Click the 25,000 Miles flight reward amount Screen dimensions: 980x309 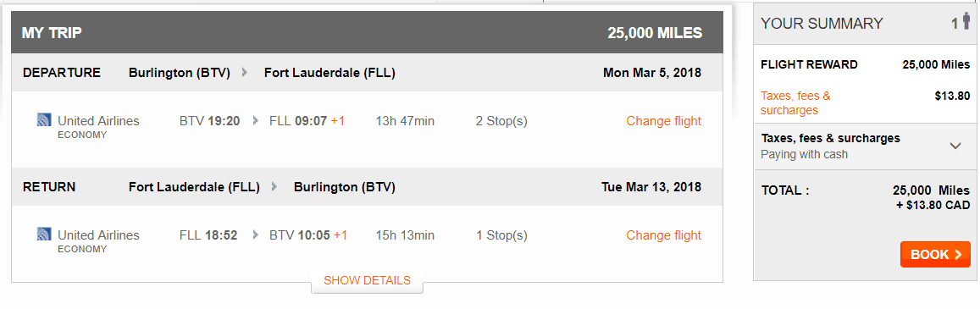(x=936, y=64)
